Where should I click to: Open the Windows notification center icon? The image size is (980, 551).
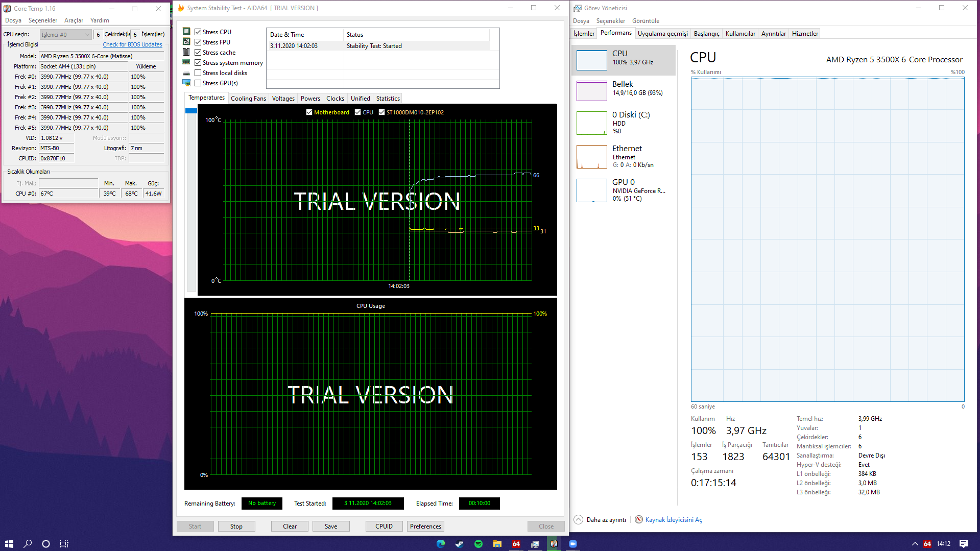[x=963, y=544]
